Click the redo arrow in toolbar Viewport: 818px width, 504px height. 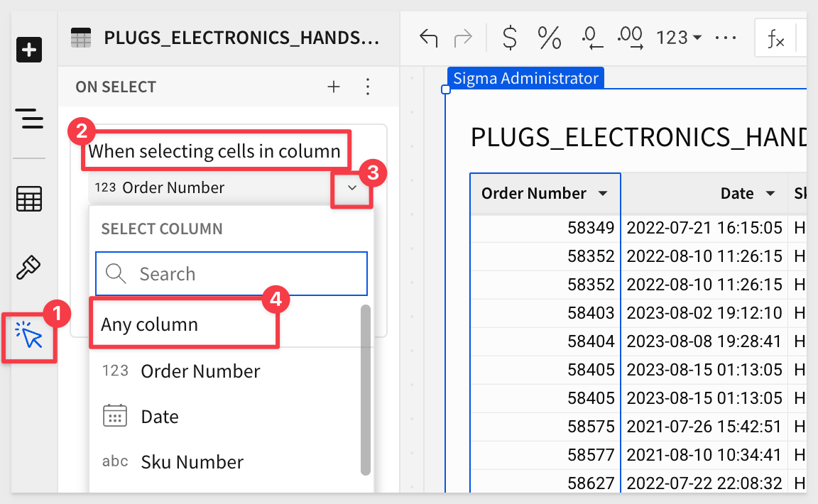coord(462,38)
